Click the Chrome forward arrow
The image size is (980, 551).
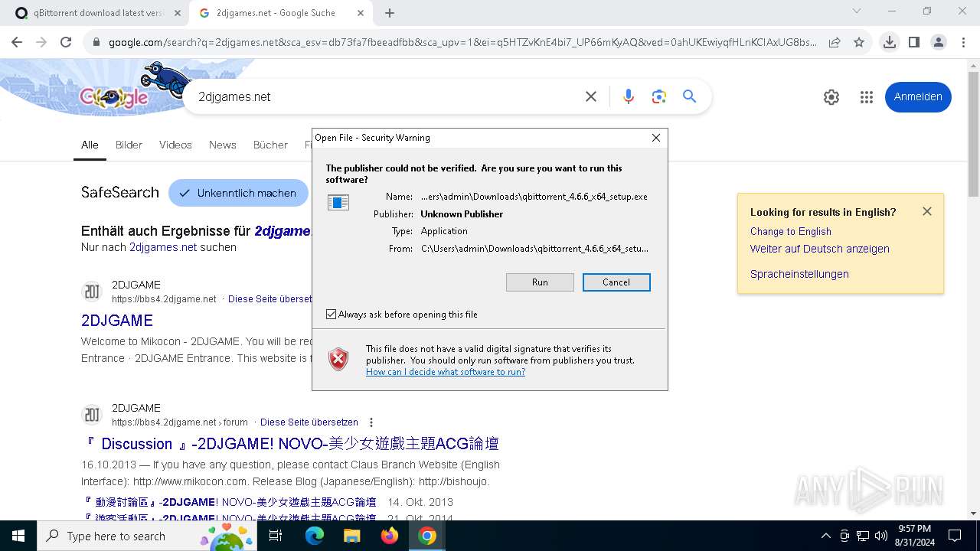pyautogui.click(x=41, y=43)
